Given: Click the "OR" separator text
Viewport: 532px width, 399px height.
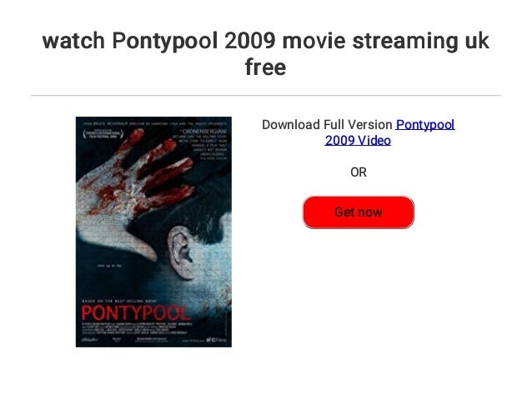Looking at the screenshot, I should tap(359, 172).
